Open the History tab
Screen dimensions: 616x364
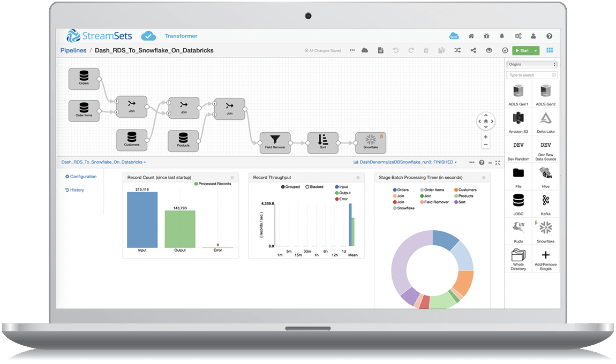(74, 190)
